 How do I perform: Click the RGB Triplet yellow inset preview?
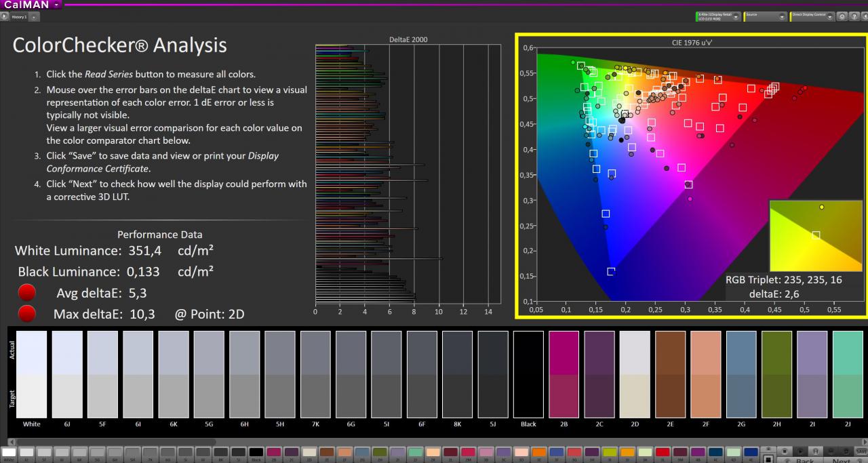814,235
